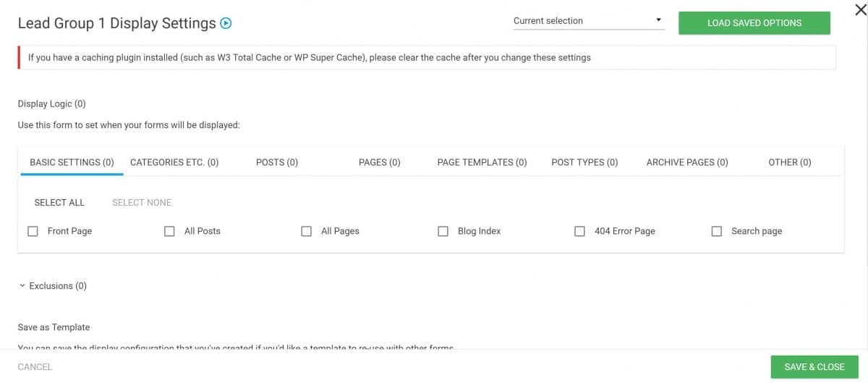Close the display settings dialog
The width and height of the screenshot is (868, 383).
coord(859,9)
